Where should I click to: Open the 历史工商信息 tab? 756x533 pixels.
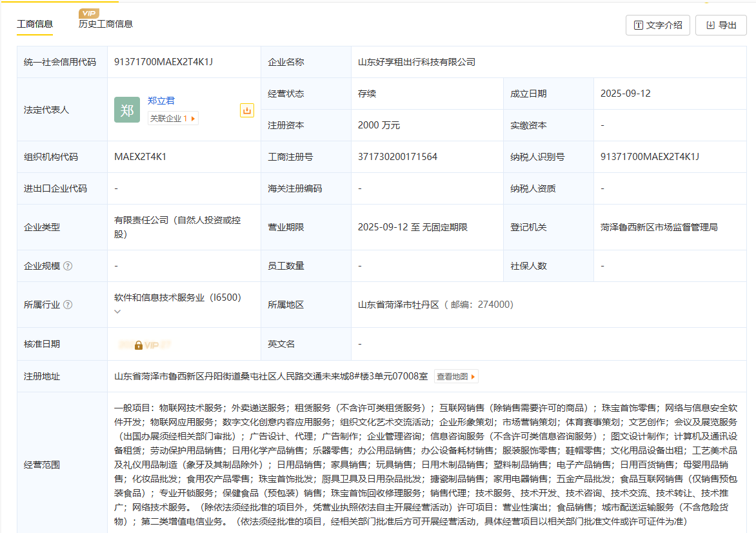[x=106, y=25]
